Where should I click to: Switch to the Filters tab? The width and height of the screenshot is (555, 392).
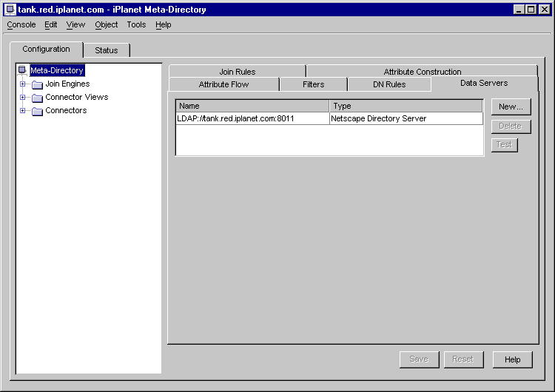pos(313,84)
